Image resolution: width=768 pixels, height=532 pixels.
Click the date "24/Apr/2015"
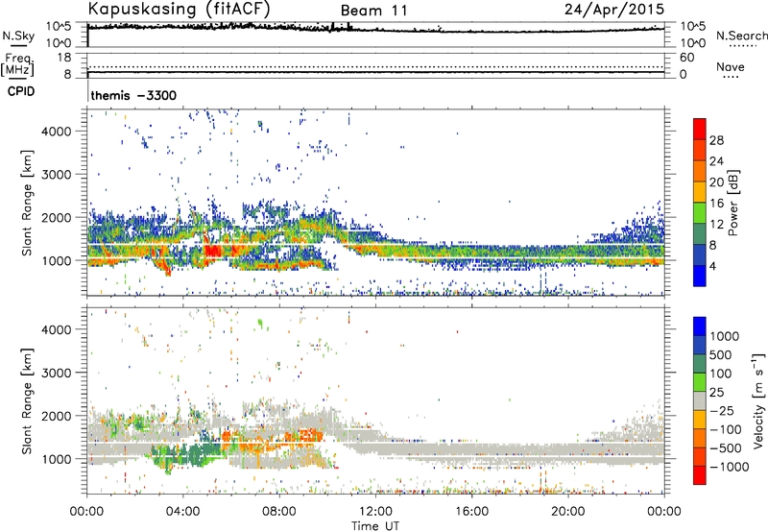[614, 10]
